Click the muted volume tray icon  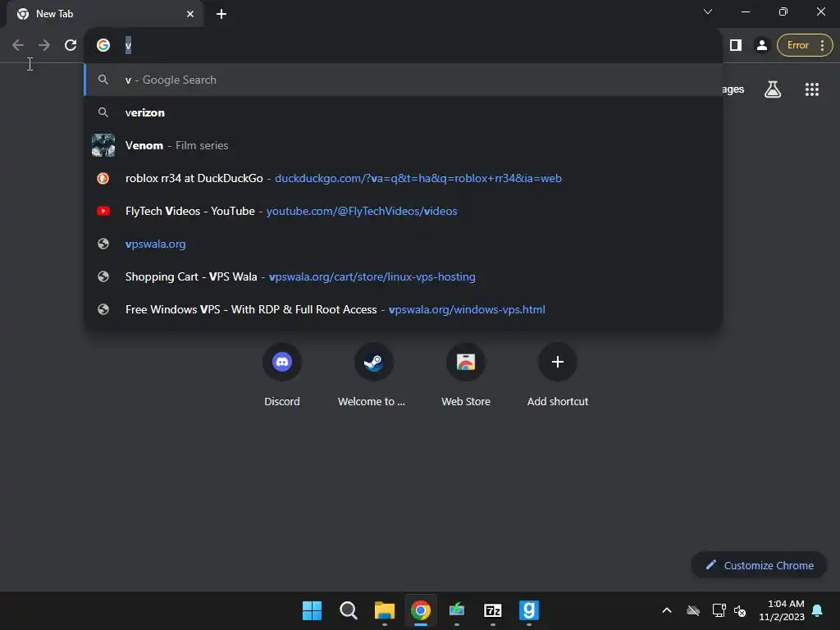(740, 610)
